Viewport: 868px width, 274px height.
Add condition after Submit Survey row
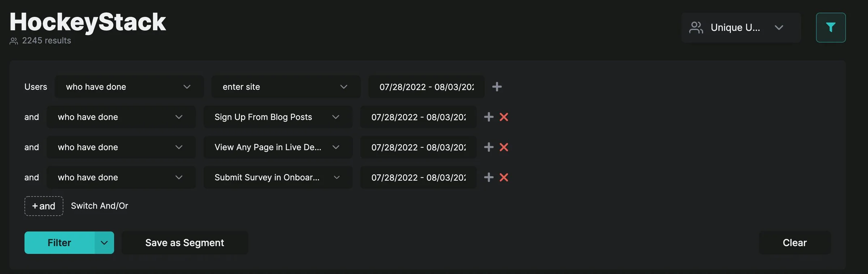[x=489, y=177]
